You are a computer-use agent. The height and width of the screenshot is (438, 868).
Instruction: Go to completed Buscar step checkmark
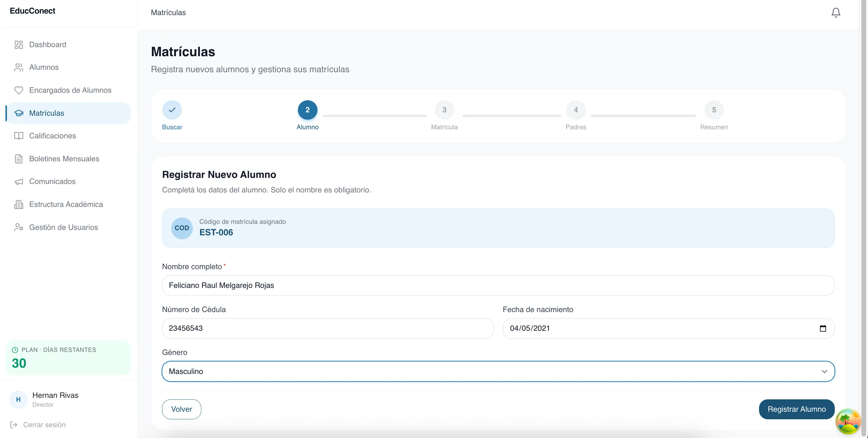tap(172, 110)
